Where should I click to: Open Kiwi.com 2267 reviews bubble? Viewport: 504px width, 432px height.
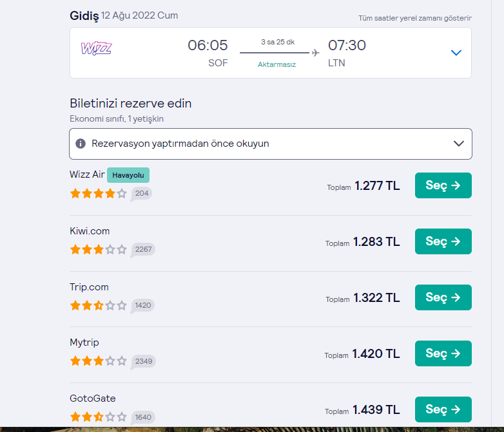click(143, 249)
